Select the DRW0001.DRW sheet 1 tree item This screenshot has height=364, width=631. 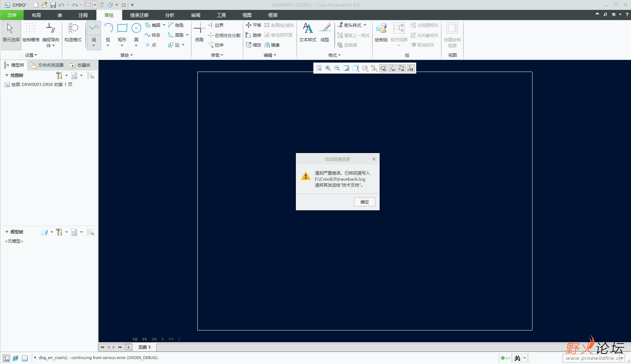pyautogui.click(x=38, y=85)
